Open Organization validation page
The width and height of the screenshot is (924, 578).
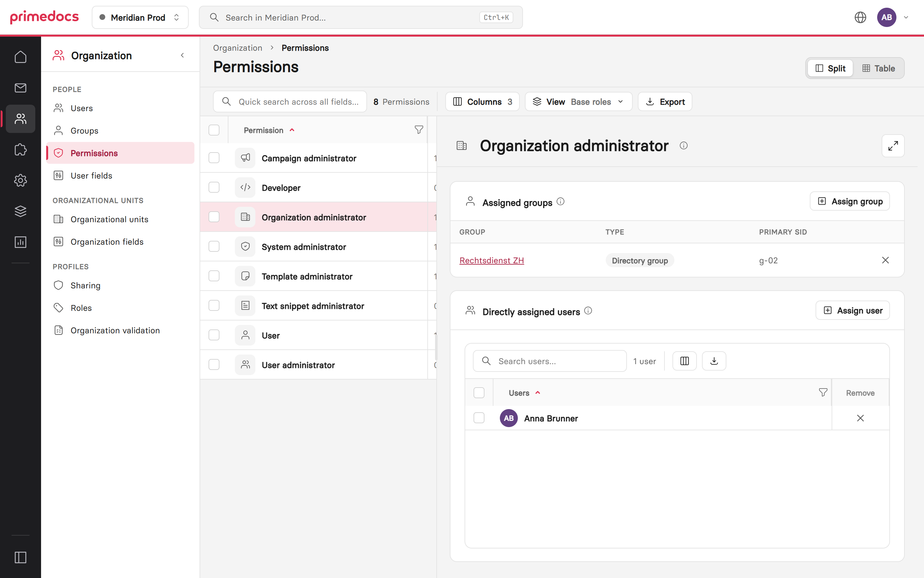120,331
